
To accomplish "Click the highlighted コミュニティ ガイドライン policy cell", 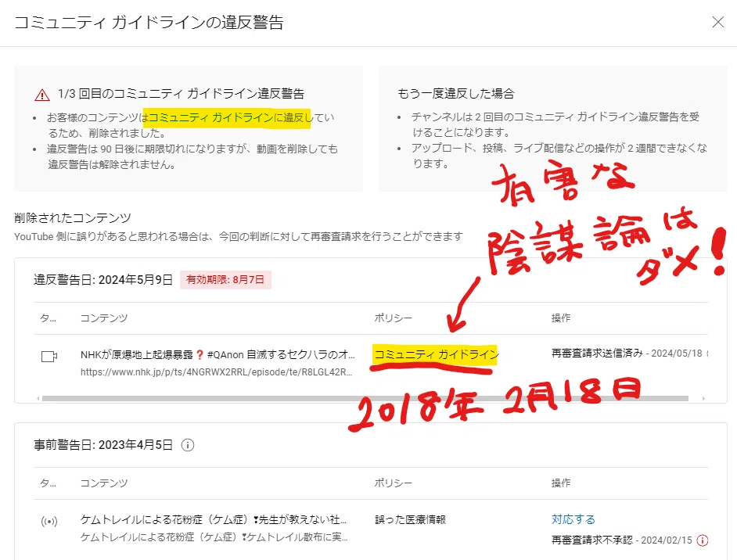I will click(436, 354).
